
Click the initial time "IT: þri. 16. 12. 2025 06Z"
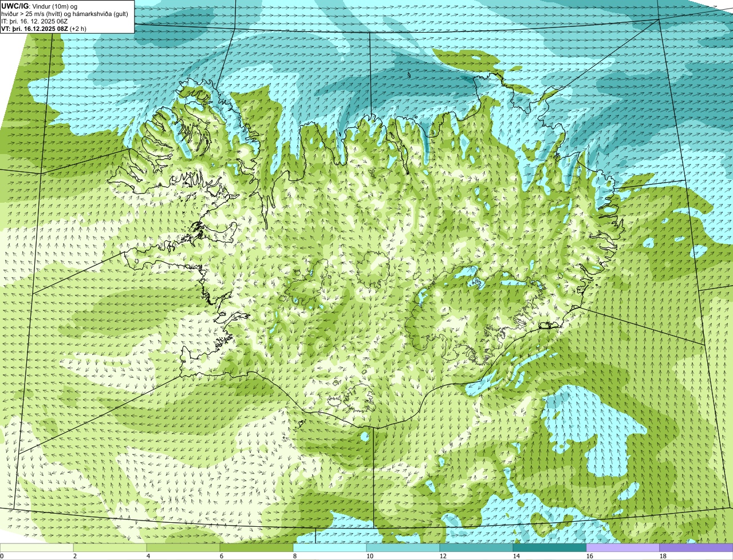pos(35,21)
